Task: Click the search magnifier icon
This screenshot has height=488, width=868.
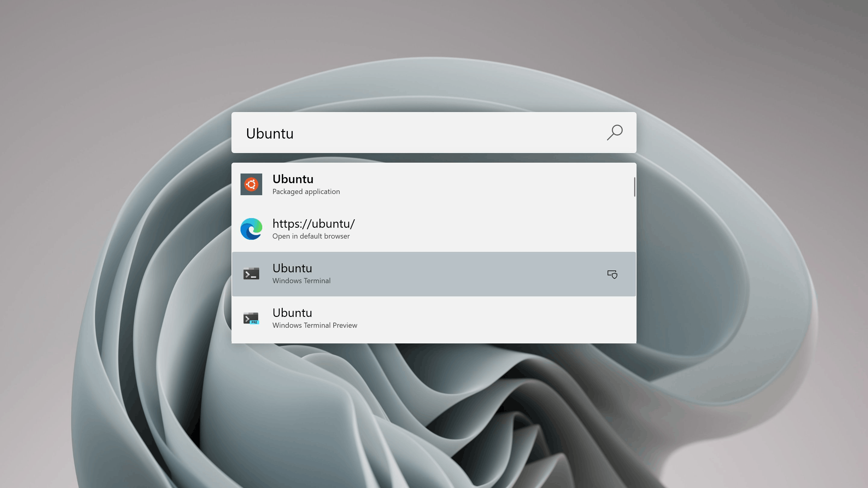Action: click(615, 132)
